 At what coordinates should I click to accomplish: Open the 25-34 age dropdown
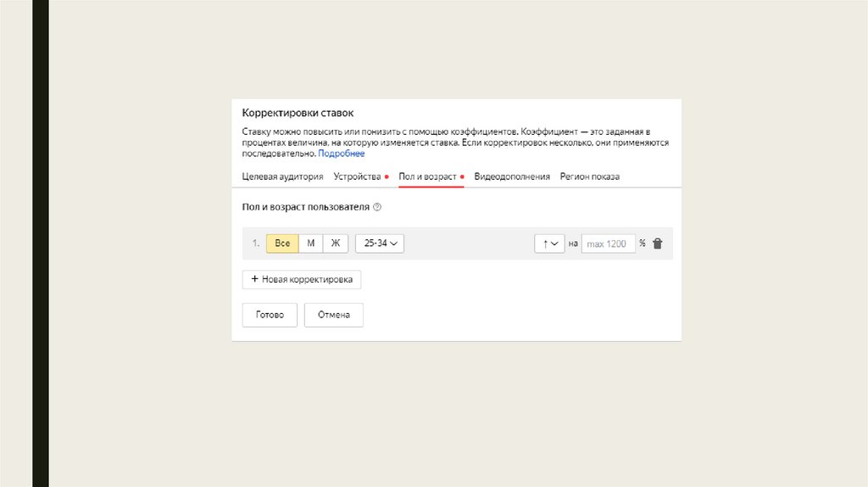click(x=380, y=243)
